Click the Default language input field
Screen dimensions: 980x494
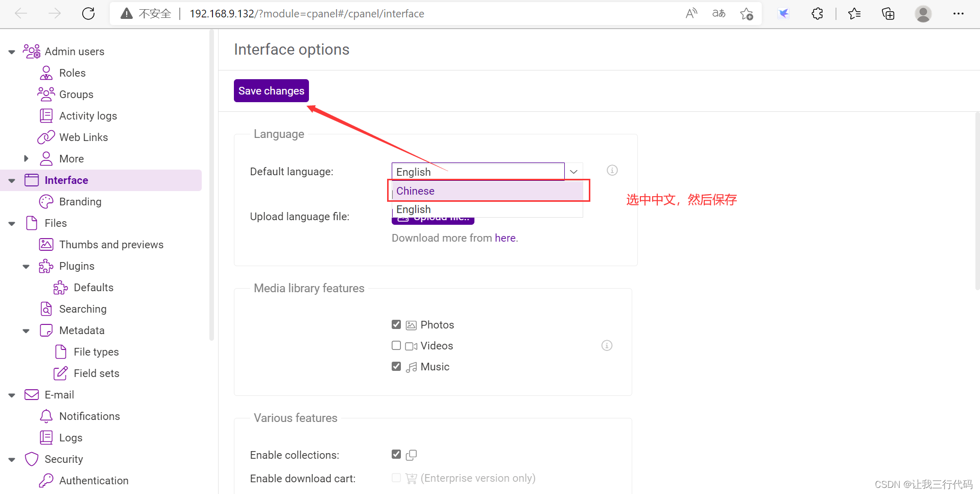(478, 172)
